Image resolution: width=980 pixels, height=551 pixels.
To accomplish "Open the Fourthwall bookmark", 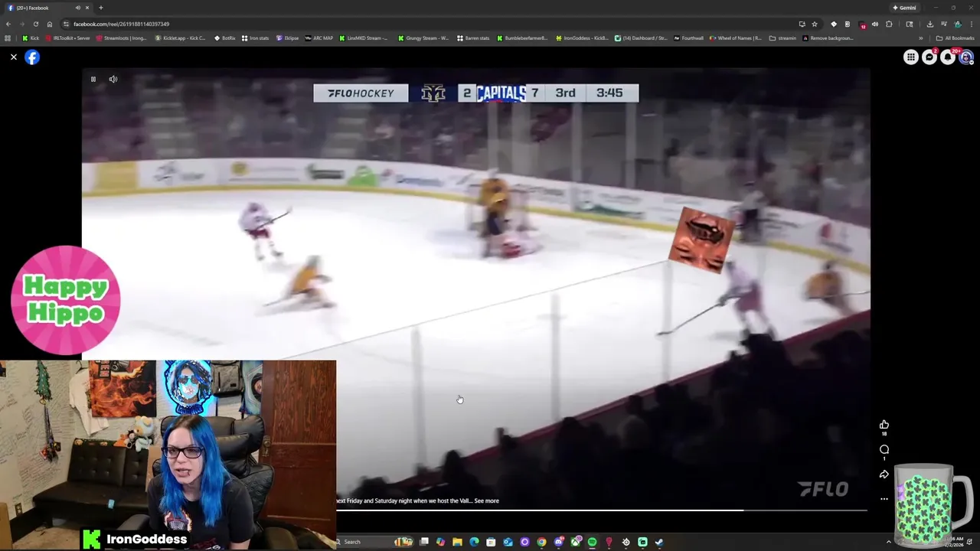I will point(688,37).
